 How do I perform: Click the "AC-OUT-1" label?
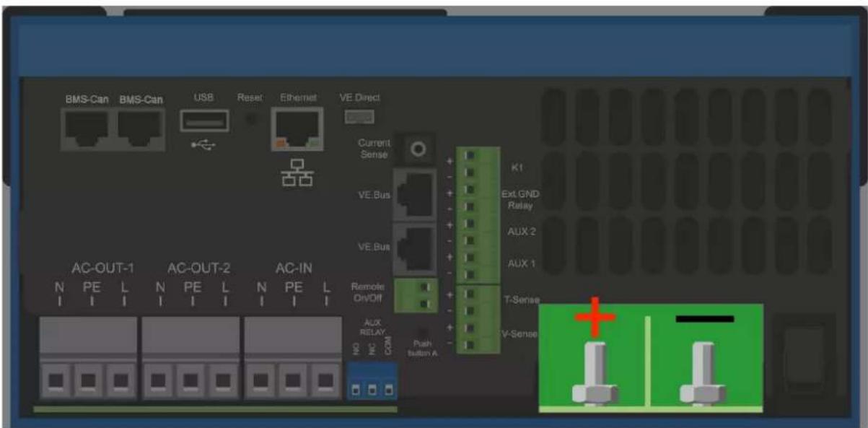[103, 268]
